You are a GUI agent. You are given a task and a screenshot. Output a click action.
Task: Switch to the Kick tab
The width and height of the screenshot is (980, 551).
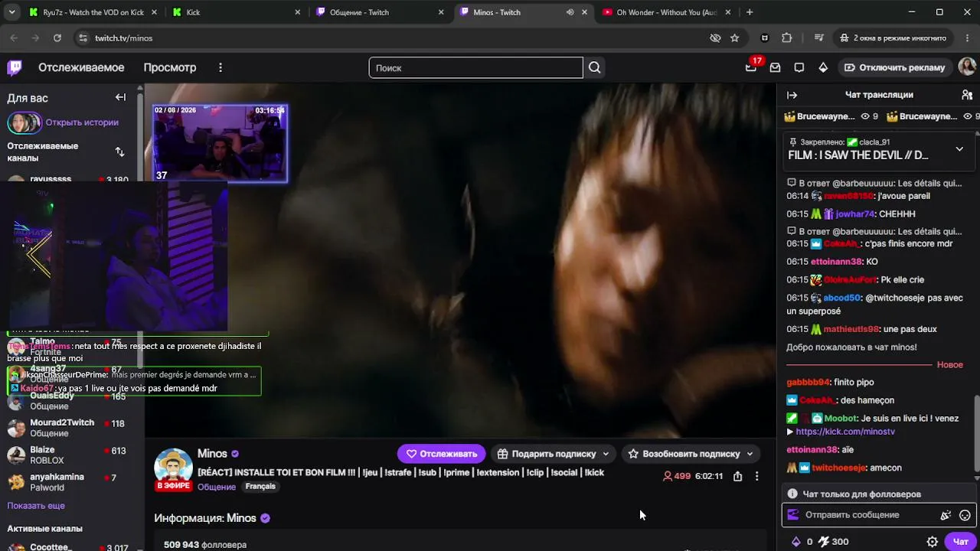click(x=237, y=12)
